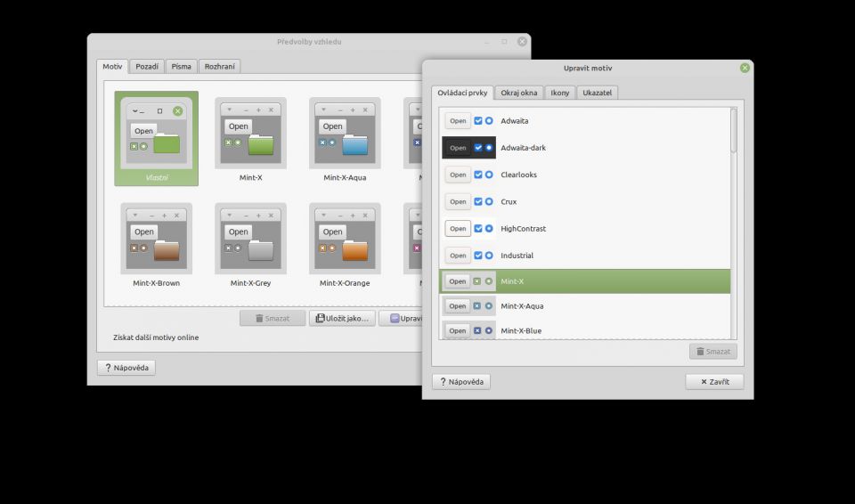855x504 pixels.
Task: Click Nápověda in Upravit motiv dialog
Action: coord(461,382)
